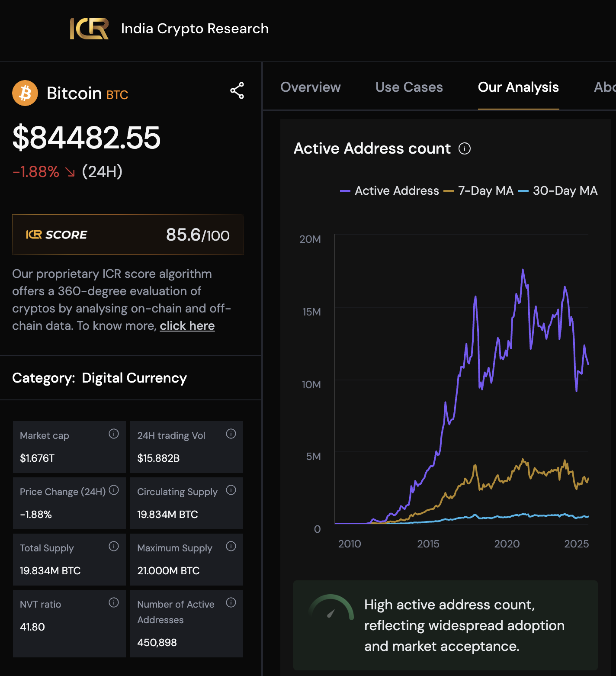Click the Maximum Supply info icon
616x676 pixels.
click(x=231, y=546)
